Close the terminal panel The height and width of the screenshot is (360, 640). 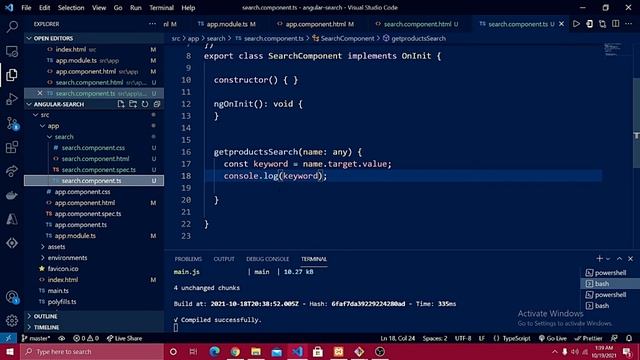pos(631,258)
